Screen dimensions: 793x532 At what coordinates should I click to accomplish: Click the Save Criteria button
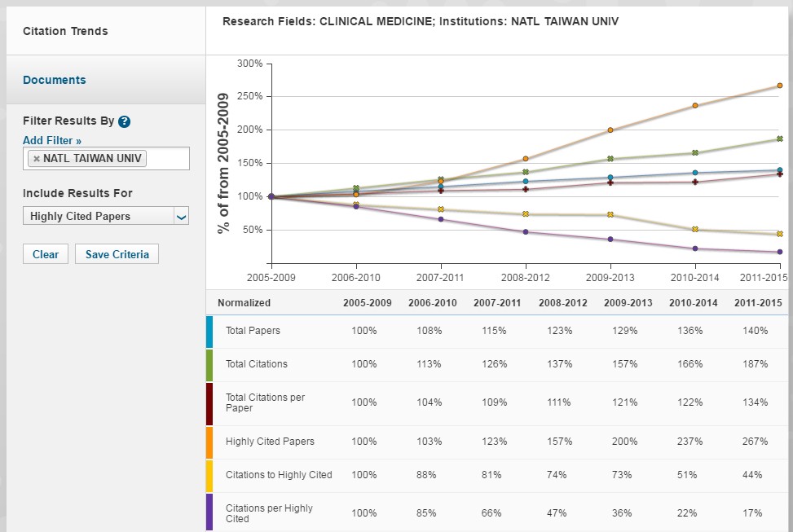pos(117,254)
